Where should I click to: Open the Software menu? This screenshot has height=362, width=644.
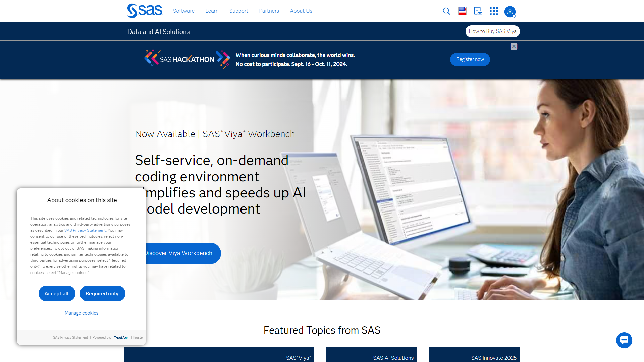(183, 11)
